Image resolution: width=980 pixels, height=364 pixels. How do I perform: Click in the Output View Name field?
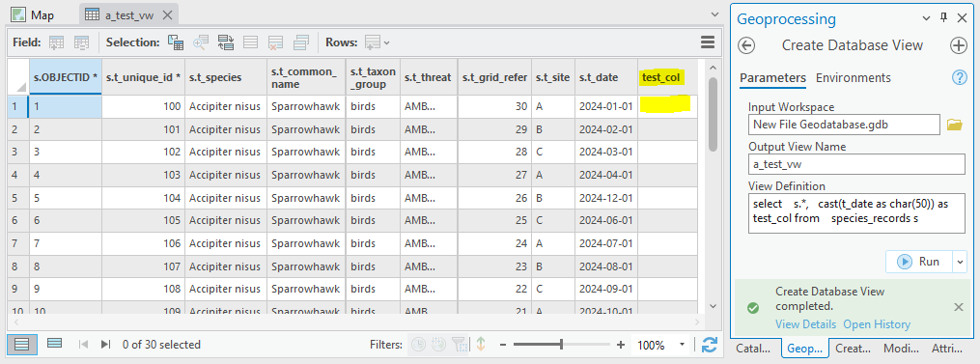pos(856,164)
